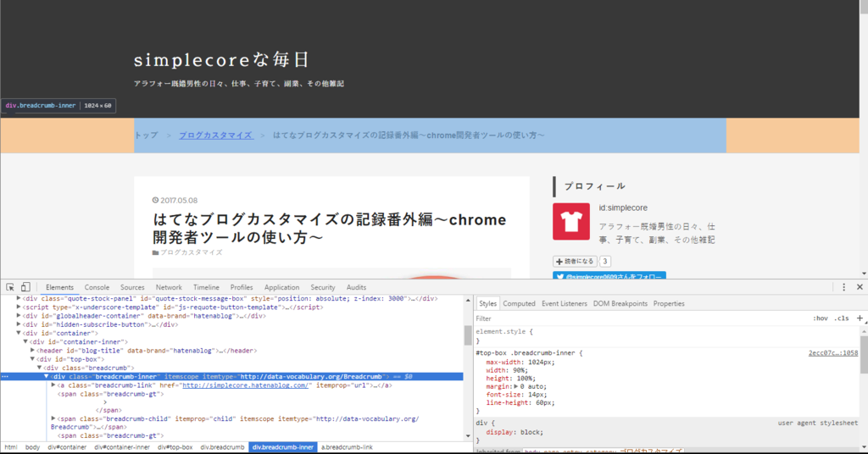Expand the quote-stock-panel div node
This screenshot has height=454, width=868.
click(x=19, y=299)
